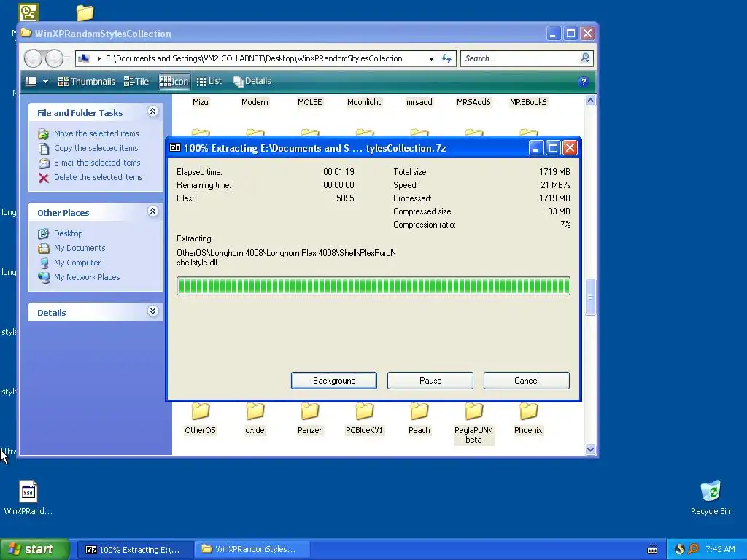Screen dimensions: 747x560
Task: Expand the Details panel
Action: 153,311
